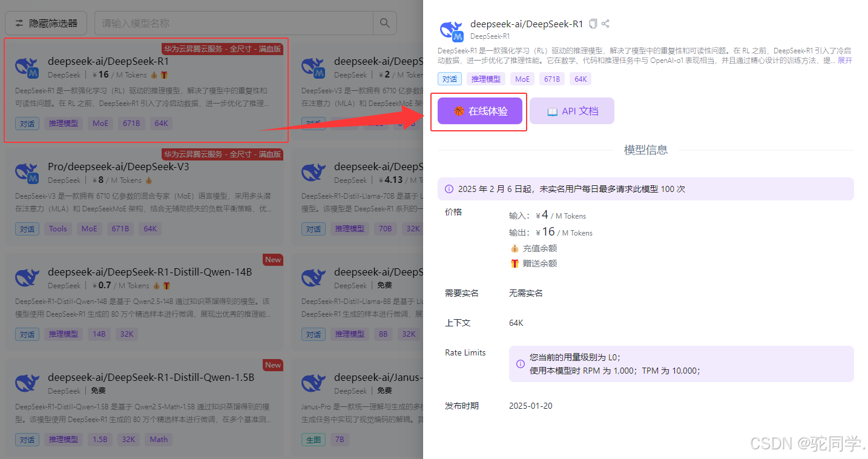Viewport: 868px width, 459px height.
Task: Select the MoE tag in the detail panel
Action: (522, 79)
